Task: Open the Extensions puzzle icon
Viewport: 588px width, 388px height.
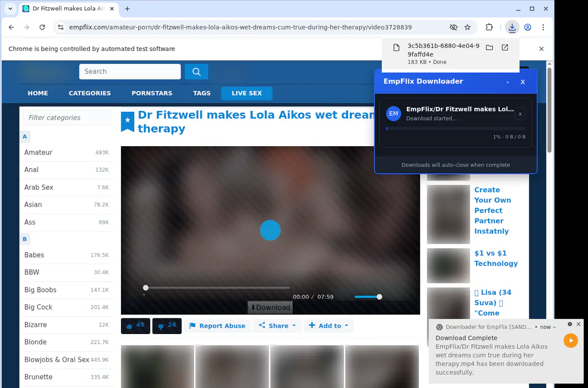Action: pos(489,27)
